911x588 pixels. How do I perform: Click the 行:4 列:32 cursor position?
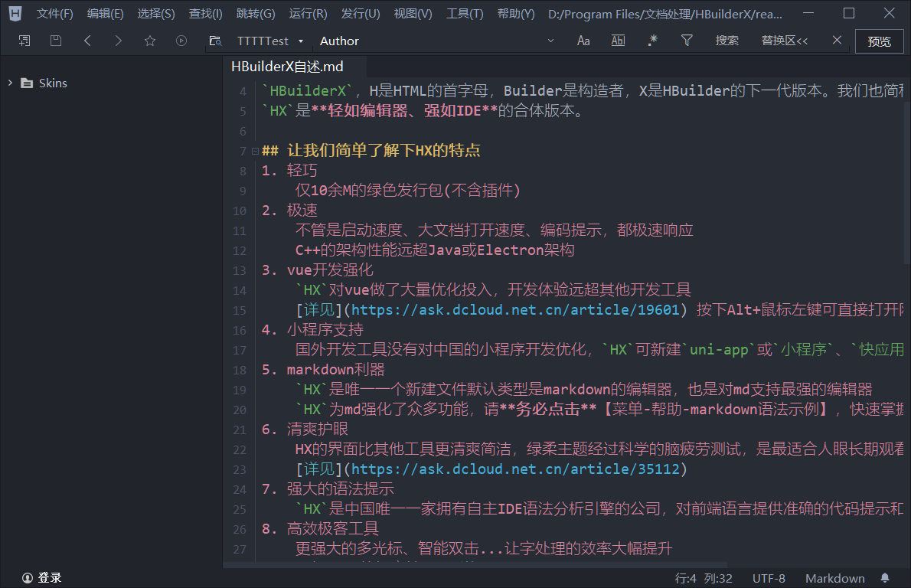(704, 578)
